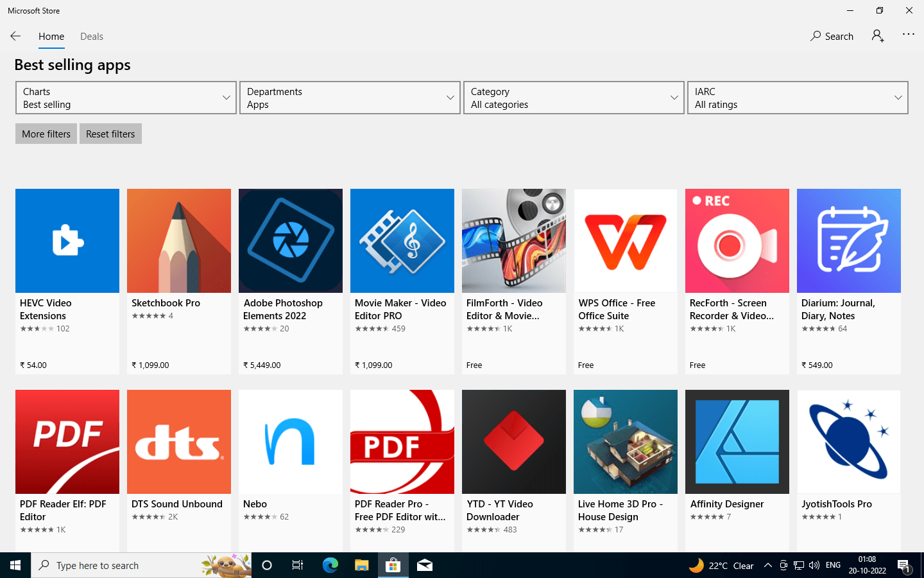Expand the Departments Apps dropdown
The image size is (924, 578).
[x=350, y=98]
